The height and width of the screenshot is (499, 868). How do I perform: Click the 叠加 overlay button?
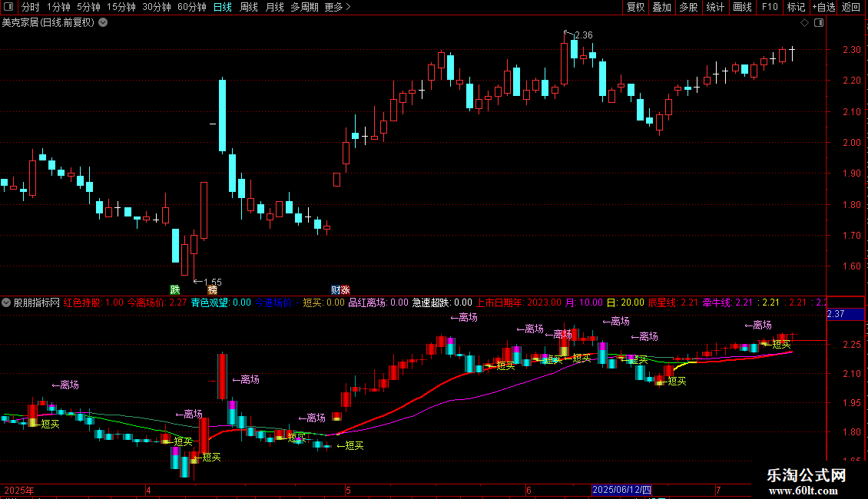tap(662, 7)
